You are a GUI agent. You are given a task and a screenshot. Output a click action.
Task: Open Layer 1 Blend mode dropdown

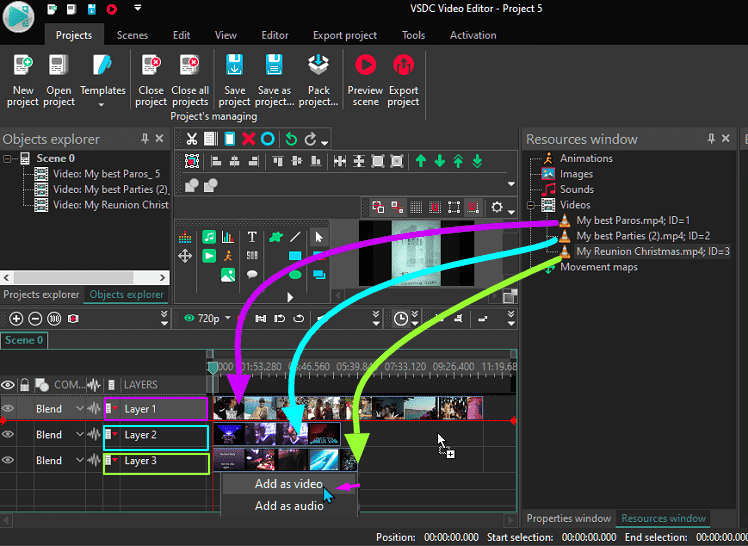pyautogui.click(x=80, y=409)
